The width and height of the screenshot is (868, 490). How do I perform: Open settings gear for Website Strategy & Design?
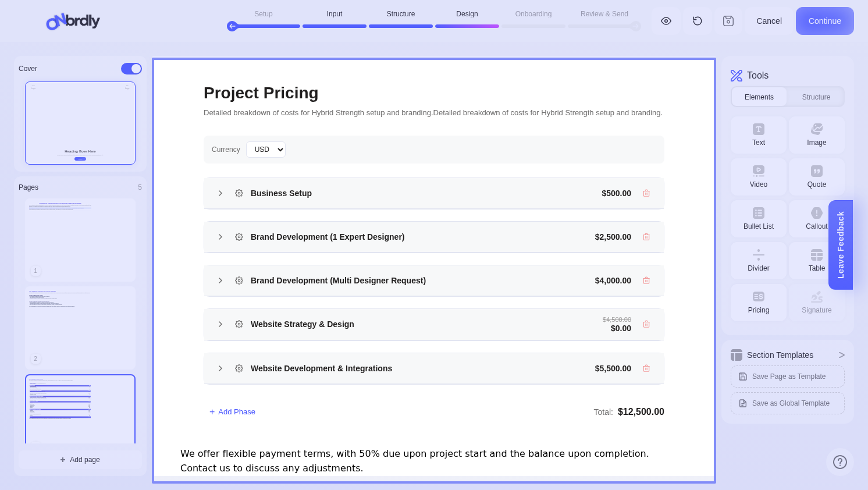click(x=239, y=324)
